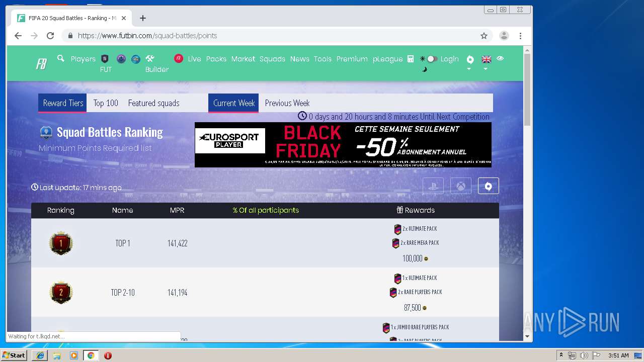Image resolution: width=644 pixels, height=362 pixels.
Task: Open the Live link
Action: click(x=194, y=59)
